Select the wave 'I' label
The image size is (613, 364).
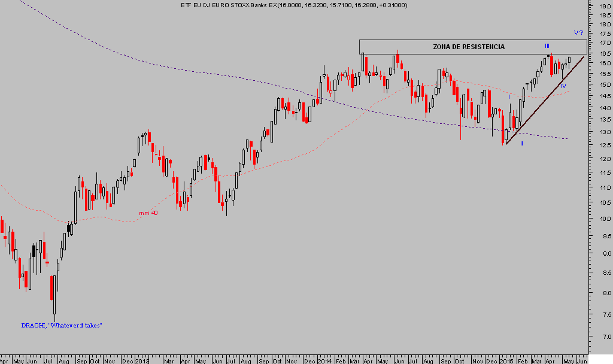coord(509,96)
